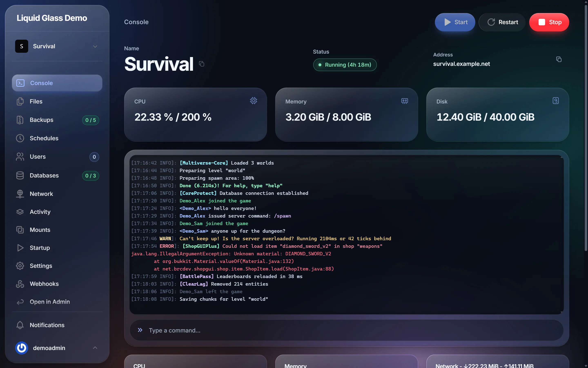The image size is (588, 368).
Task: Click the 22.33 % / 200 % CPU value
Action: 173,117
